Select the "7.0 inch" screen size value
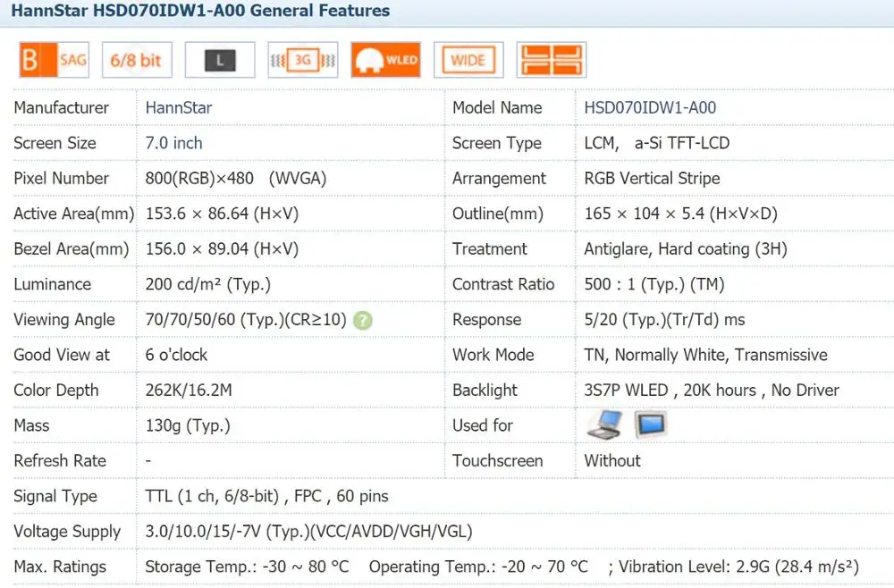Image resolution: width=894 pixels, height=588 pixels. coord(174,143)
